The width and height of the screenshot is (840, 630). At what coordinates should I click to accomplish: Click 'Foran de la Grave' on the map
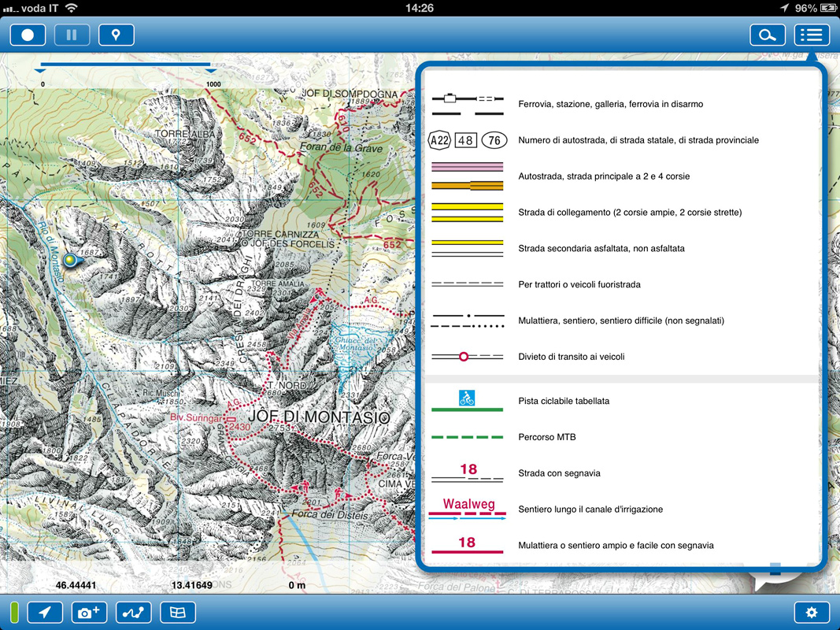[x=341, y=147]
